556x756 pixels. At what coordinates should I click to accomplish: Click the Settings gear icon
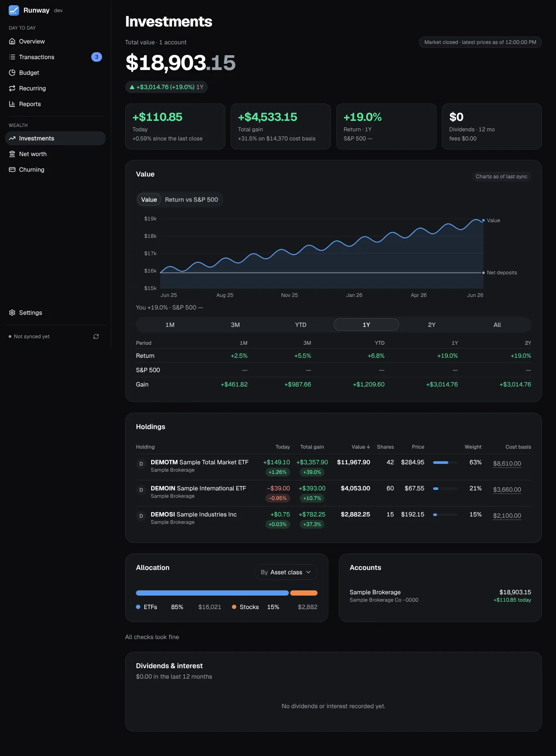(12, 313)
